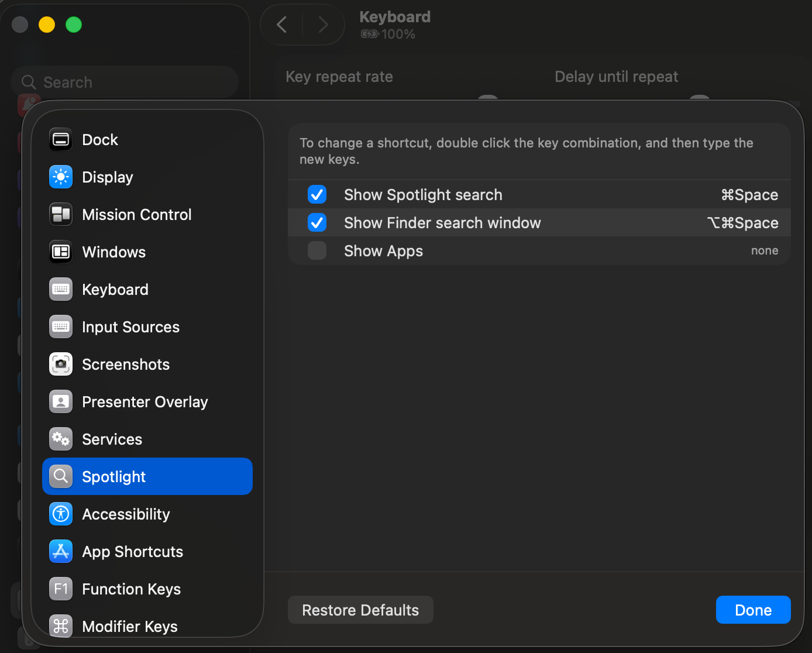Disable the Show Spotlight search checkbox
Viewport: 812px width, 653px height.
tap(317, 195)
